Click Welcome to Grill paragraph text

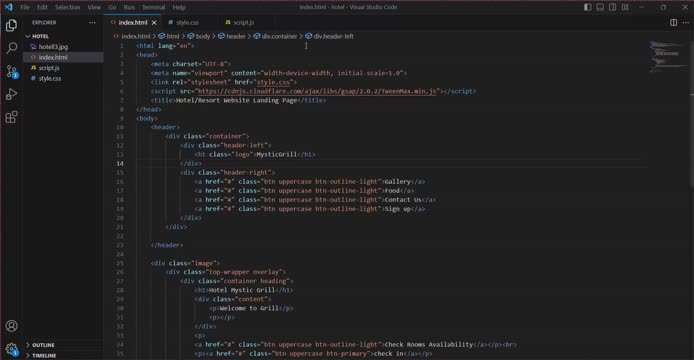(249, 308)
